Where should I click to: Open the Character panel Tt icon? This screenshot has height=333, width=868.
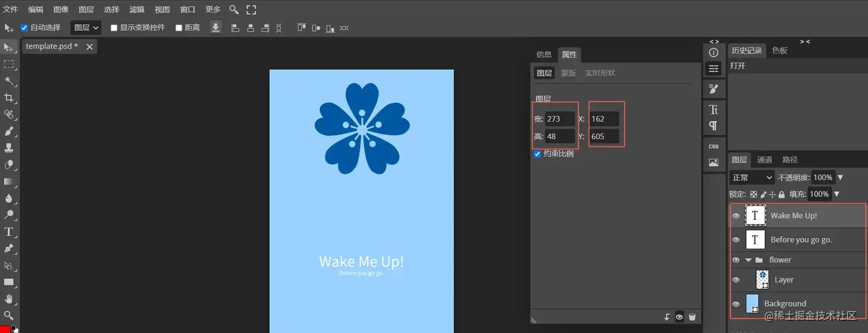point(714,109)
